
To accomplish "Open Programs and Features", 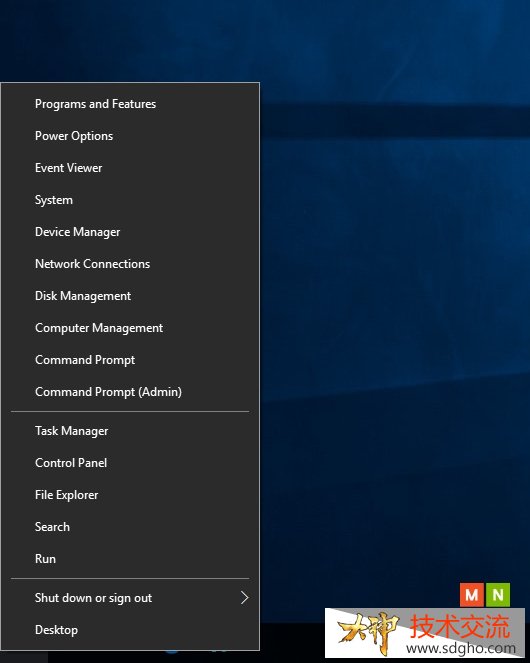I will pyautogui.click(x=130, y=104).
